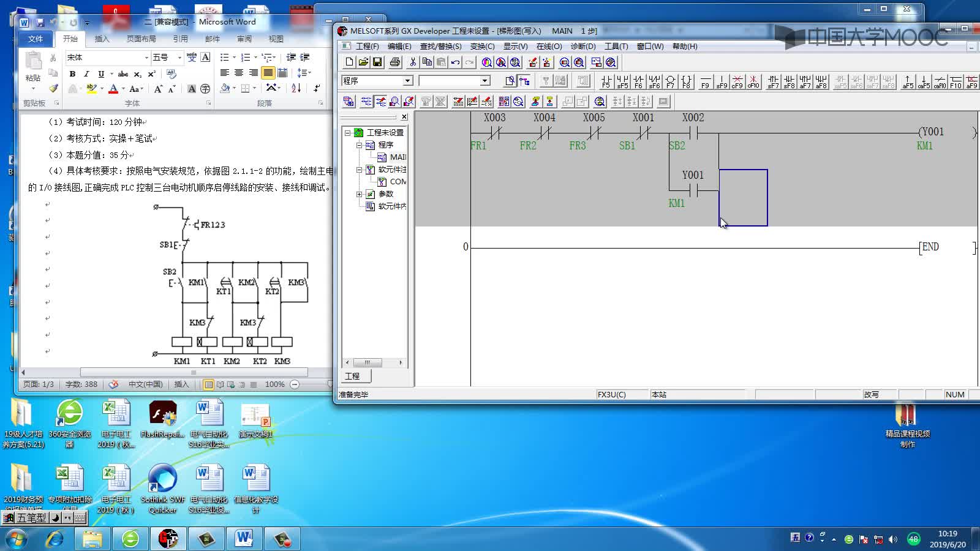Screen dimensions: 980x551
Task: Open the 宋体 font name dropdown
Action: tap(146, 58)
